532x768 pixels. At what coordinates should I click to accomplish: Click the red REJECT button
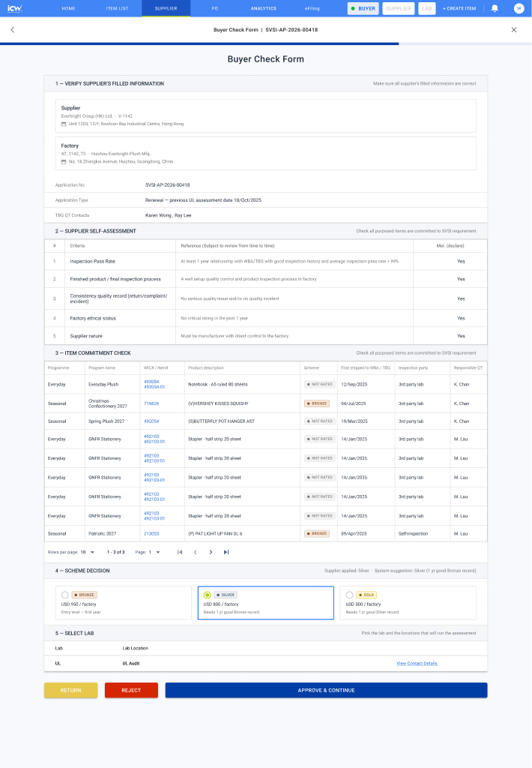coord(131,690)
